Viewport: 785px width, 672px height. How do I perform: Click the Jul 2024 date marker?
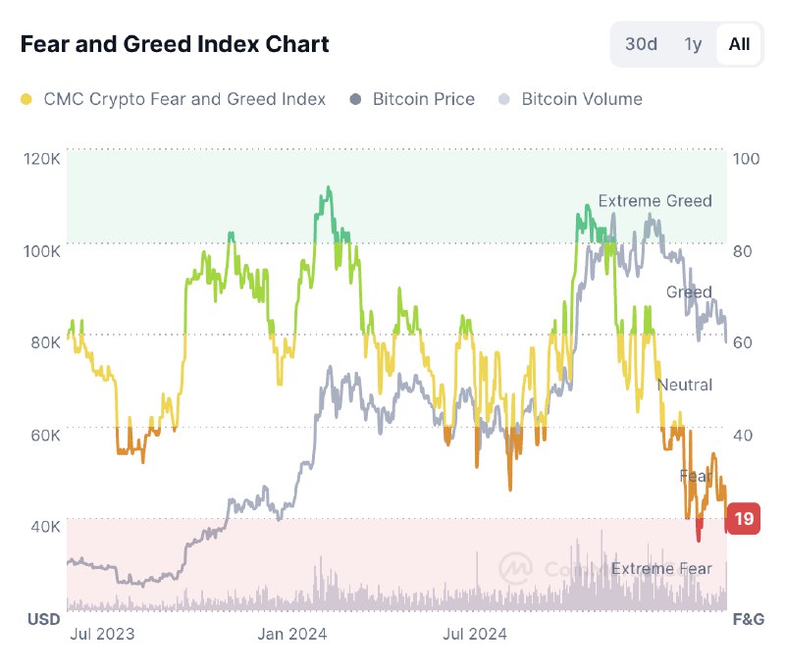[x=474, y=634]
